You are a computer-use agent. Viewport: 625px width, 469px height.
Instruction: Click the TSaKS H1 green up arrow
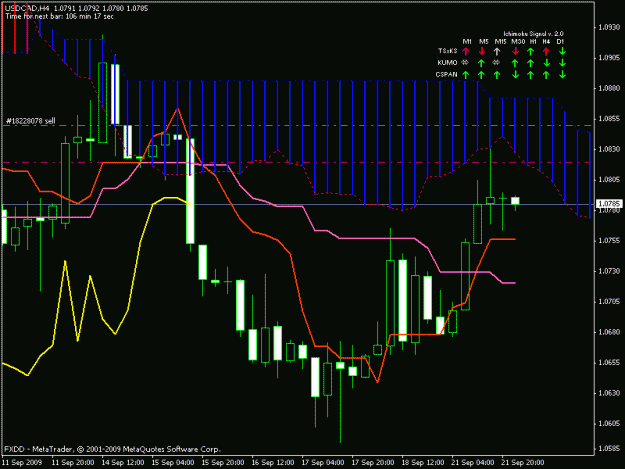tap(531, 51)
